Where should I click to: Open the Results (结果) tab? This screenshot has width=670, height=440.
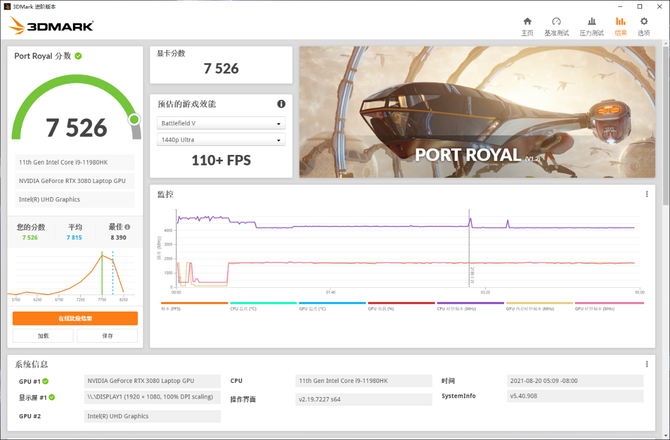coord(620,26)
